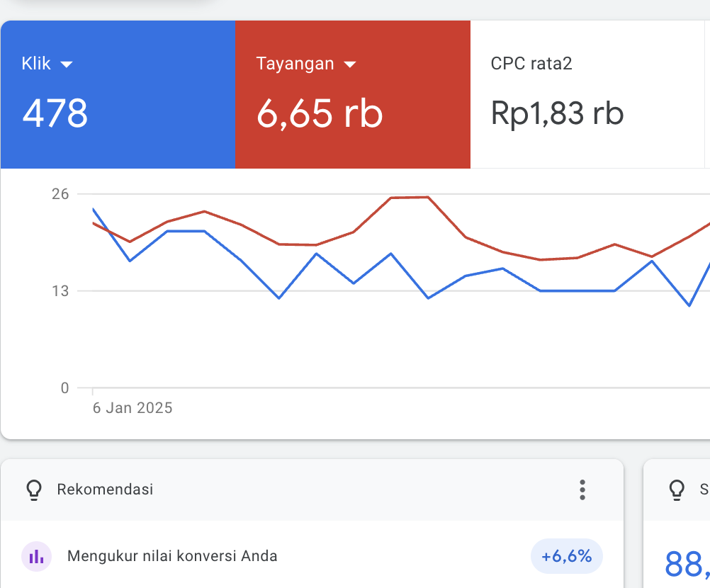710x588 pixels.
Task: Open the Tayangan metric dropdown arrow
Action: (349, 64)
